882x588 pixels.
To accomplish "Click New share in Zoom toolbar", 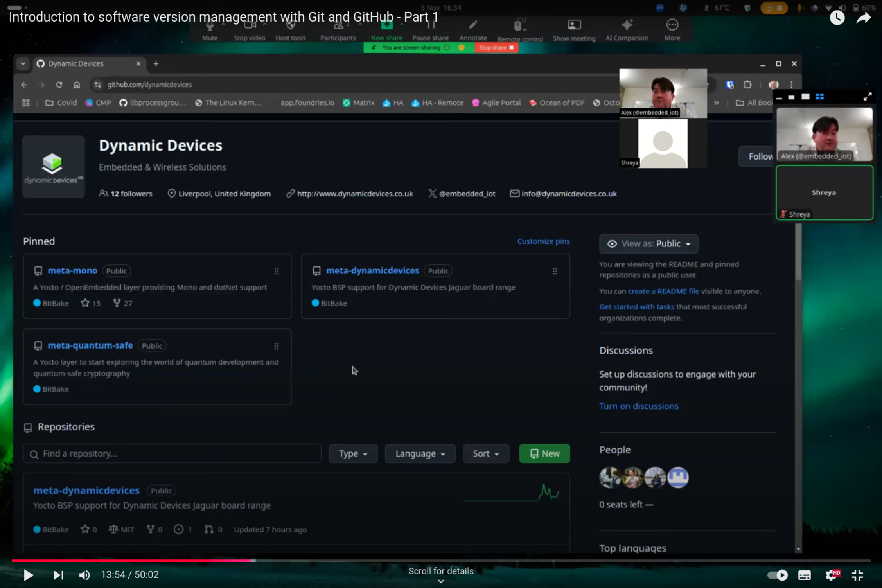I will click(386, 30).
